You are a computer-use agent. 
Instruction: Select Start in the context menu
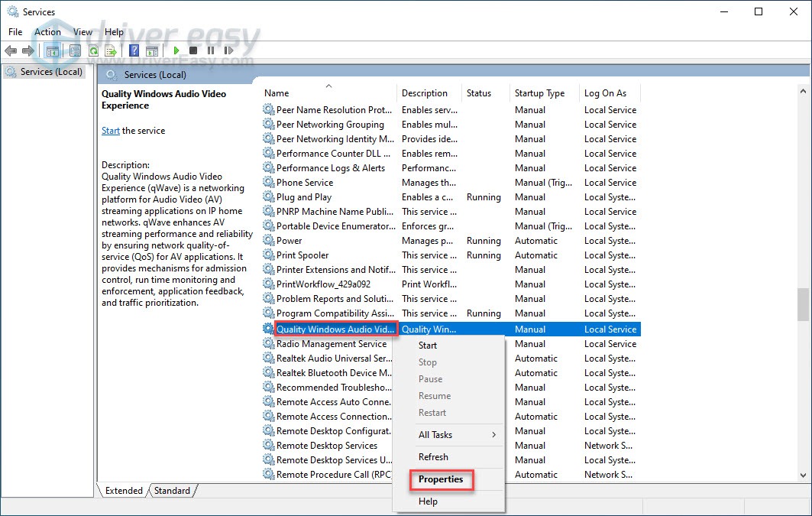(428, 346)
